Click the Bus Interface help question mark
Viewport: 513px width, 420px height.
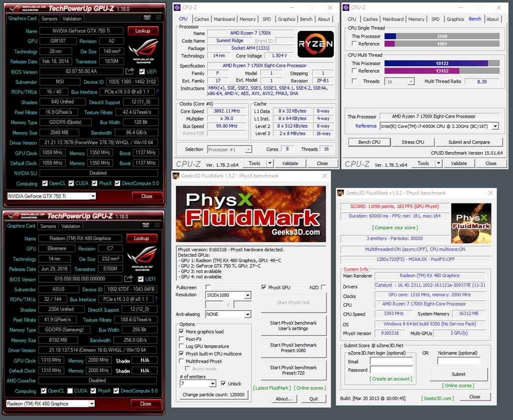tap(158, 92)
